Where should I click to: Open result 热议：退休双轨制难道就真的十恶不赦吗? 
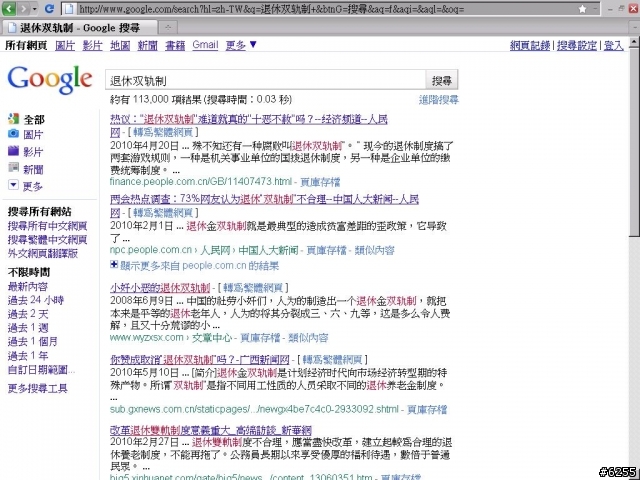(x=249, y=119)
